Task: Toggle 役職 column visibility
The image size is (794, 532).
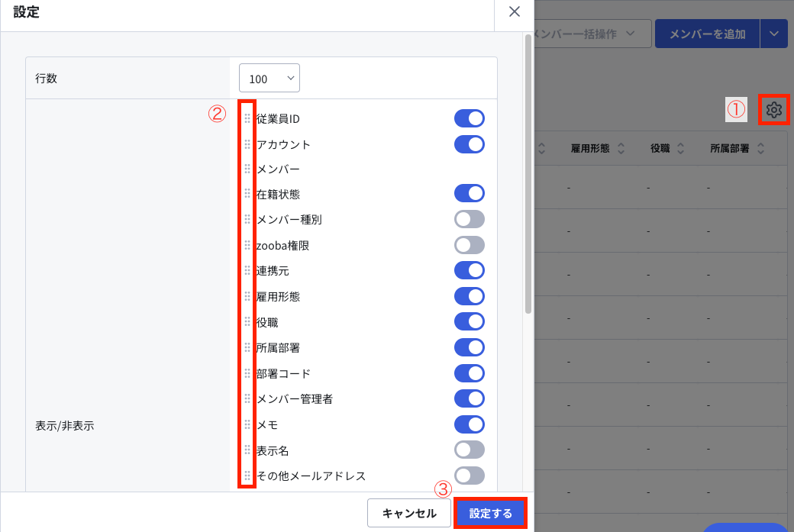Action: [x=470, y=321]
